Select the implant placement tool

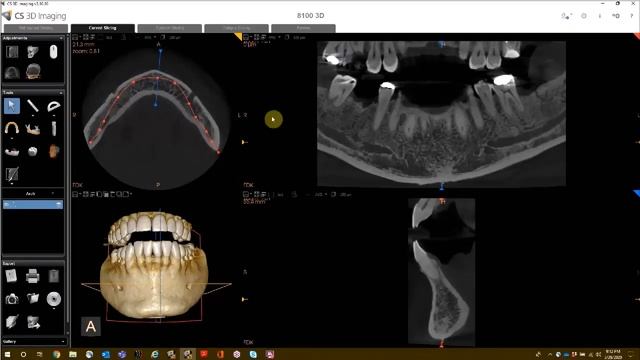point(53,129)
